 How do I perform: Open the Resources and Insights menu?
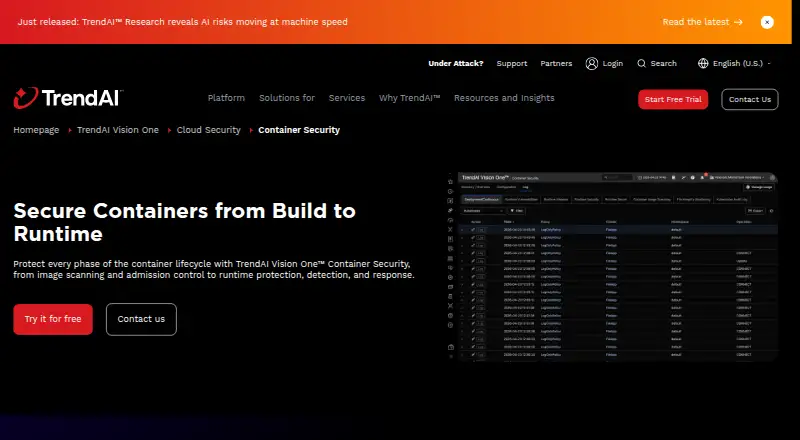coord(504,98)
